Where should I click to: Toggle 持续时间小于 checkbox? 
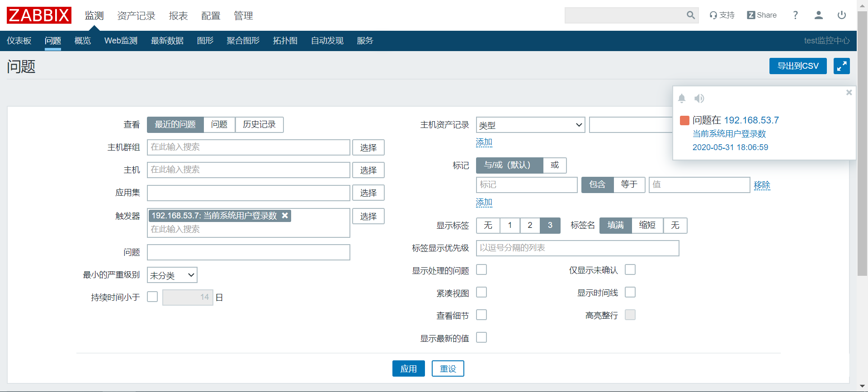(152, 297)
